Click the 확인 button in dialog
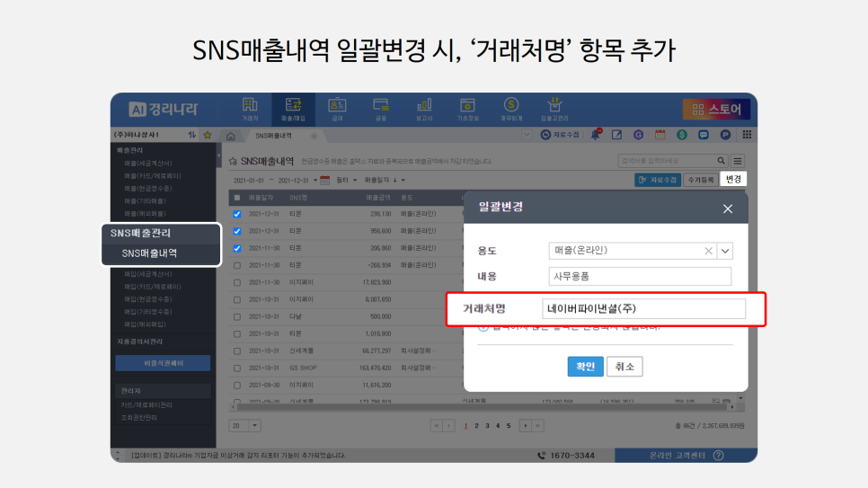 (x=585, y=367)
